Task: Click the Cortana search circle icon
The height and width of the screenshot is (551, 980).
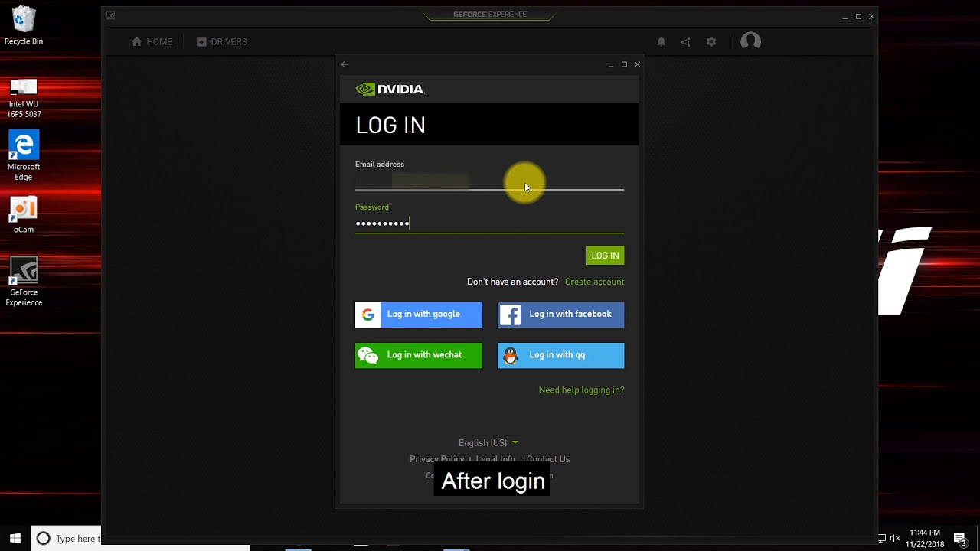Action: tap(44, 539)
